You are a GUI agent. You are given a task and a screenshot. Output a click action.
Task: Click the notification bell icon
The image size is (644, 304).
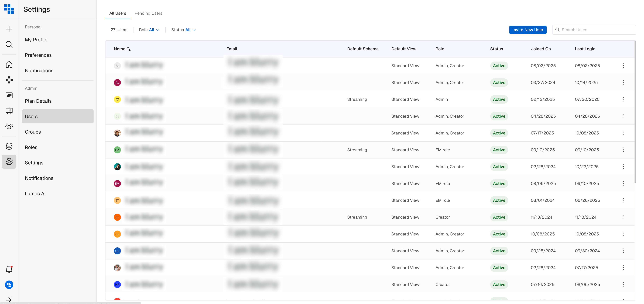pos(9,269)
